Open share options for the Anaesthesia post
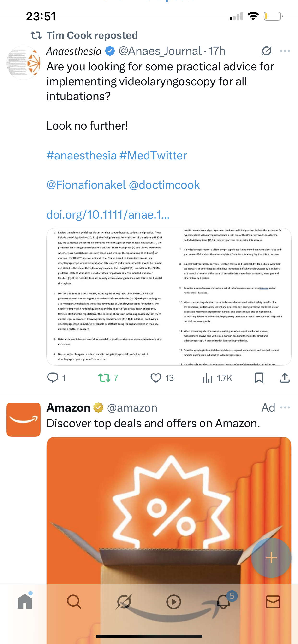 pos(285,378)
